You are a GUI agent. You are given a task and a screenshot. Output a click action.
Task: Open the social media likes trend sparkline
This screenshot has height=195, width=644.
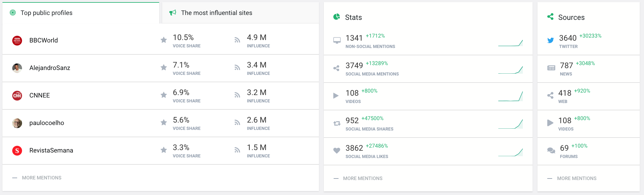coord(511,152)
